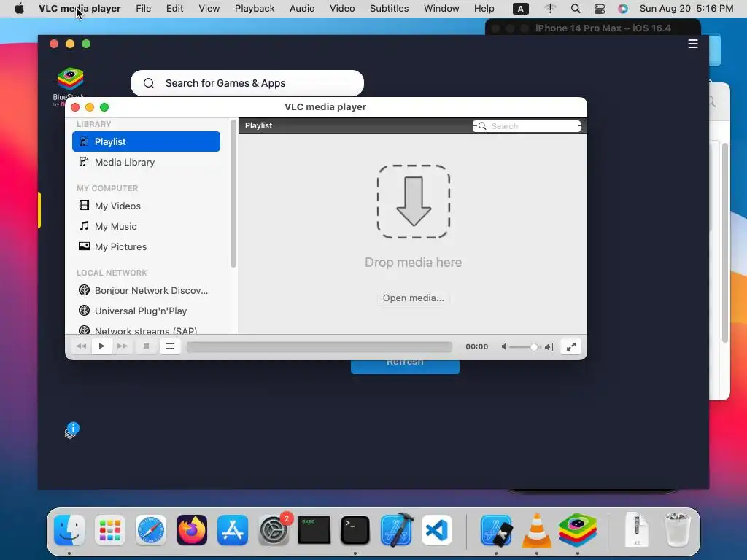
Task: Click the BlueStacks Refresh button
Action: point(405,366)
